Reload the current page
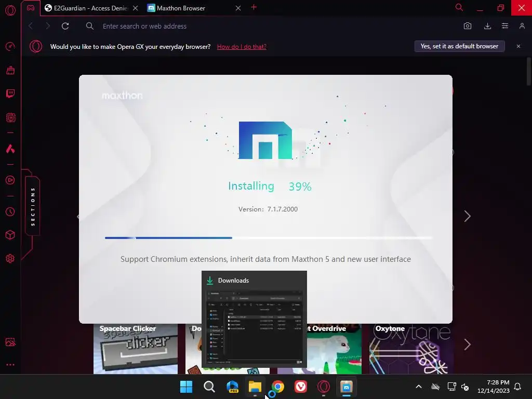This screenshot has width=532, height=399. (x=65, y=26)
